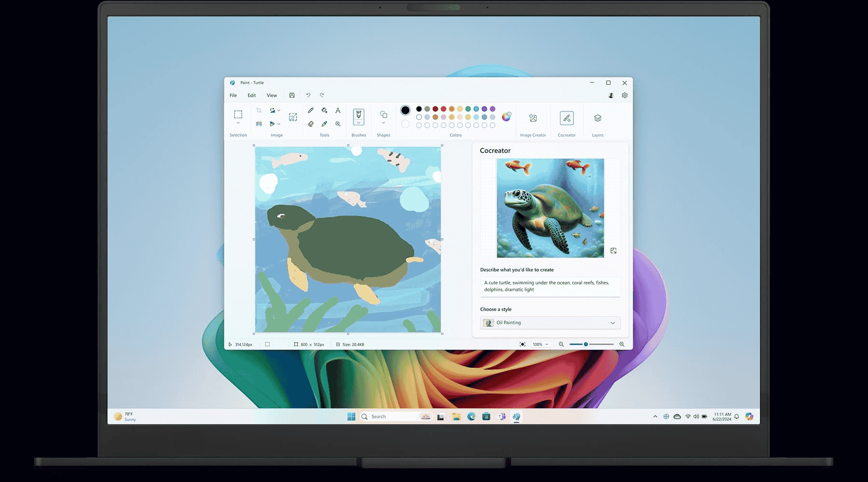Click the fit to window icon

point(522,344)
